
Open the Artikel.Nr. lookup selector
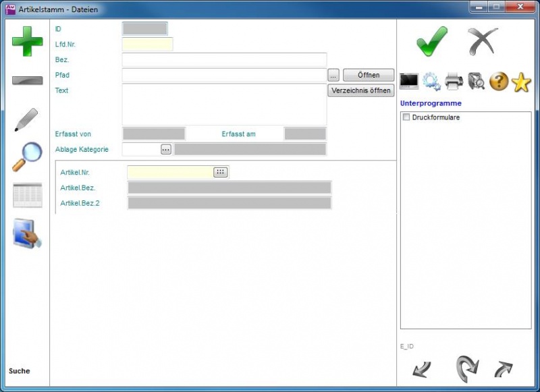(221, 172)
